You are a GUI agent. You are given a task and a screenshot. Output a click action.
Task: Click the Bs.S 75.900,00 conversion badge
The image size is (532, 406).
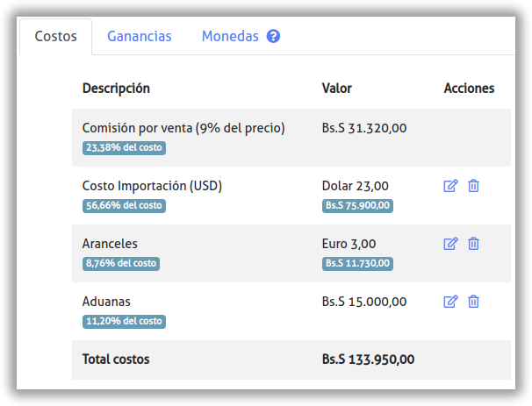[x=357, y=206]
